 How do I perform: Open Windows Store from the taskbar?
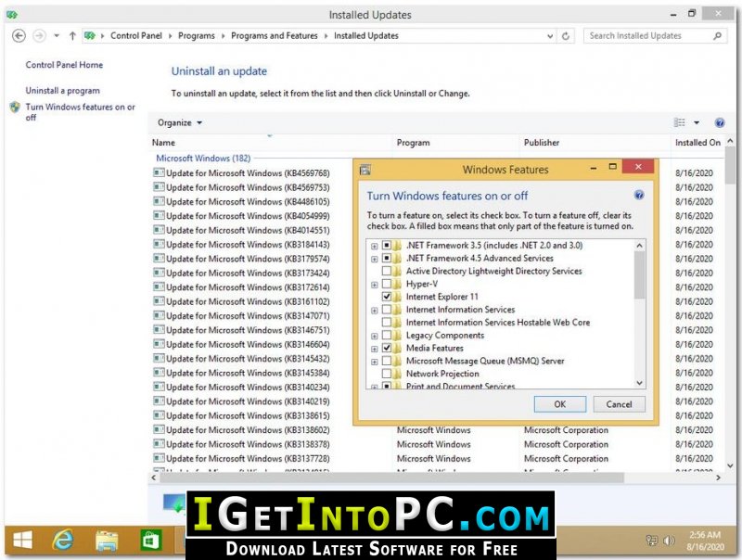point(150,541)
